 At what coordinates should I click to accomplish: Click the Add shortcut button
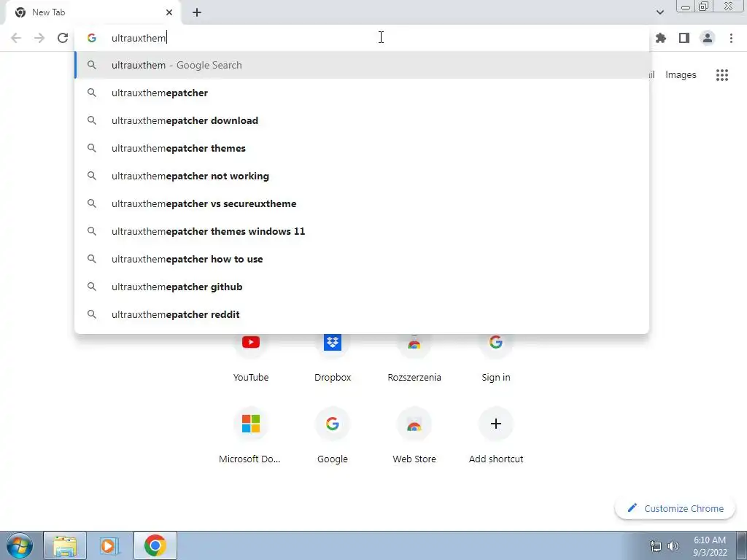496,435
